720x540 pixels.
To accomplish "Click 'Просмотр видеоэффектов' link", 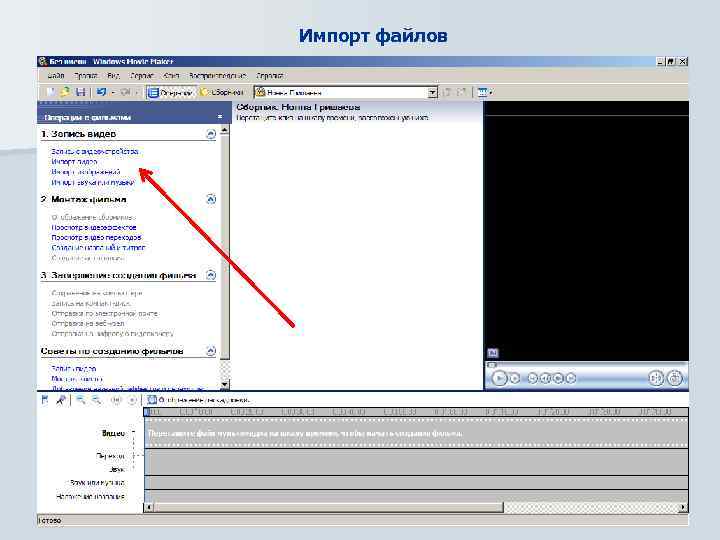I will pos(94,227).
